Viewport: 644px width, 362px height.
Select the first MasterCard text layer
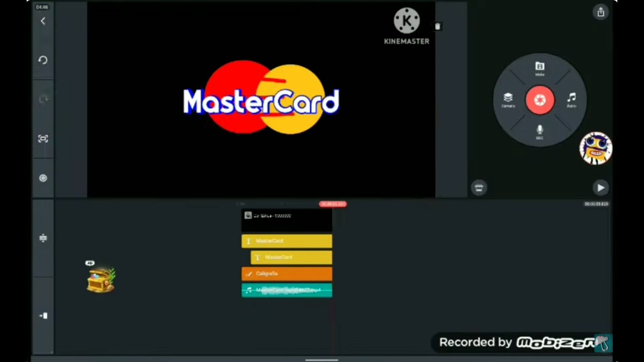[287, 241]
